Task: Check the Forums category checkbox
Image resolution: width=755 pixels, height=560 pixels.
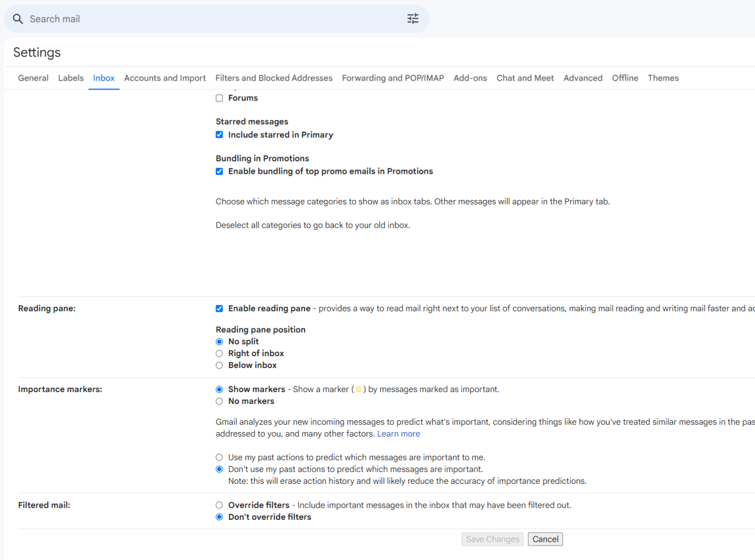Action: pyautogui.click(x=220, y=98)
